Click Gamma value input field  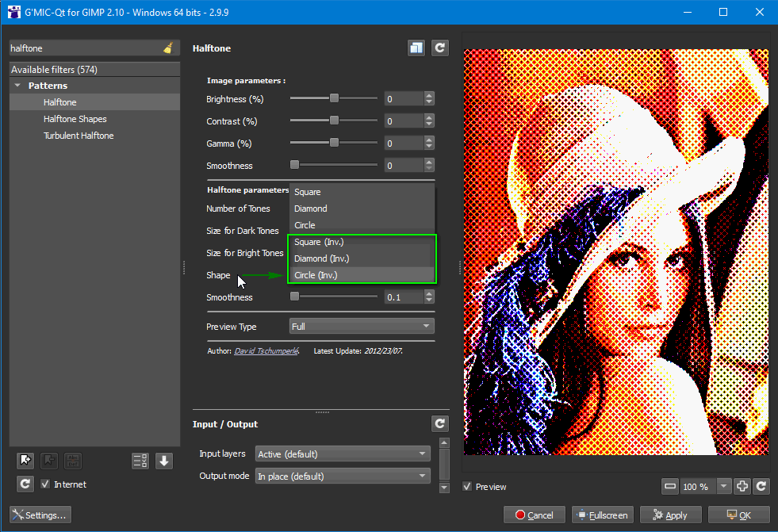click(x=404, y=144)
